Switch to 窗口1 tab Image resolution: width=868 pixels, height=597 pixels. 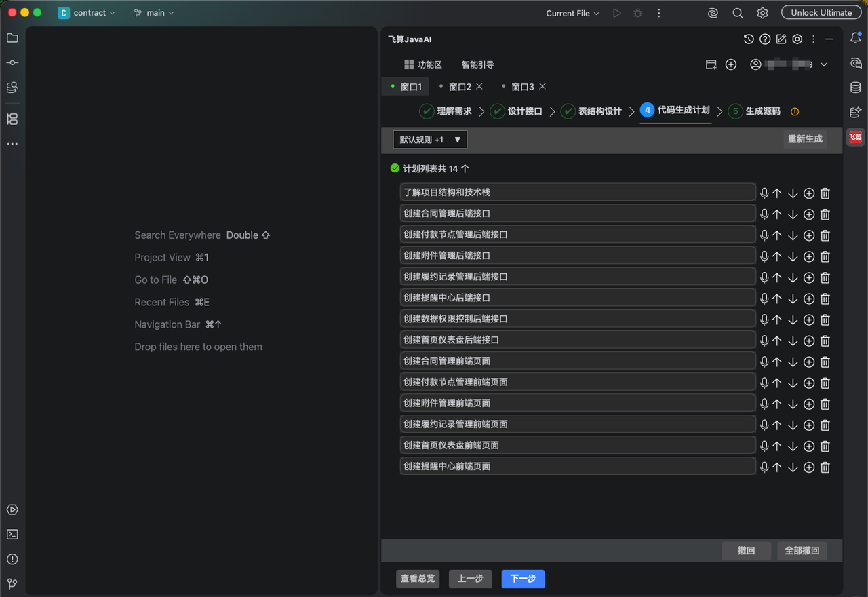(406, 87)
